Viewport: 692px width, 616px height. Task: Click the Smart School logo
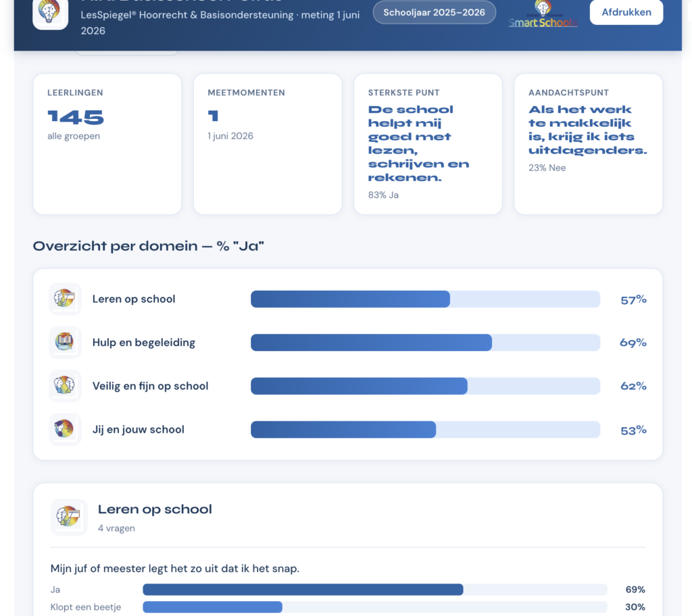click(x=543, y=14)
